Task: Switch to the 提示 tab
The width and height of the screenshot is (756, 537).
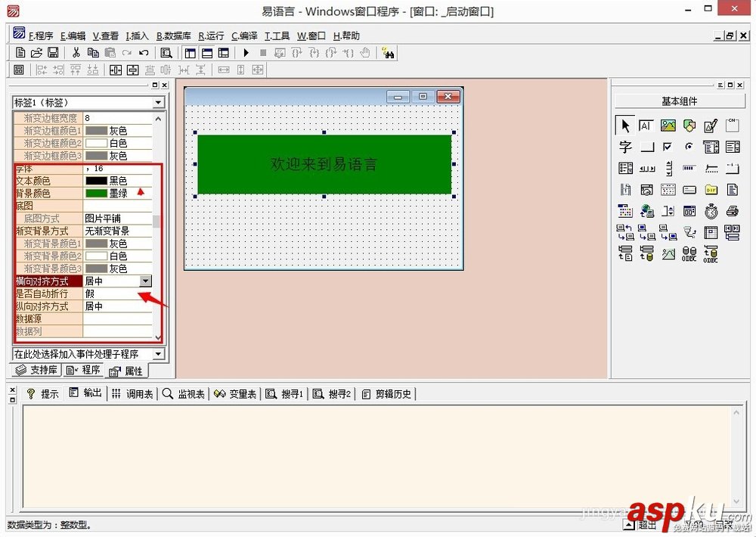Action: point(42,394)
